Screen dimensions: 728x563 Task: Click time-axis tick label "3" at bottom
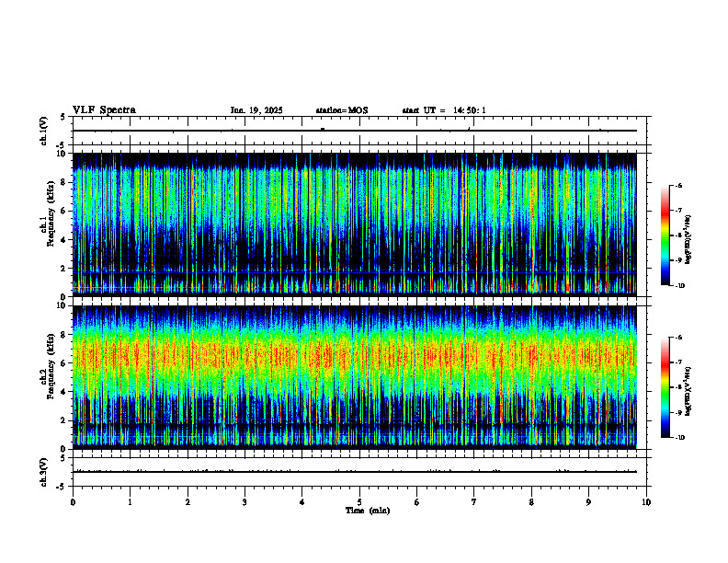click(245, 502)
